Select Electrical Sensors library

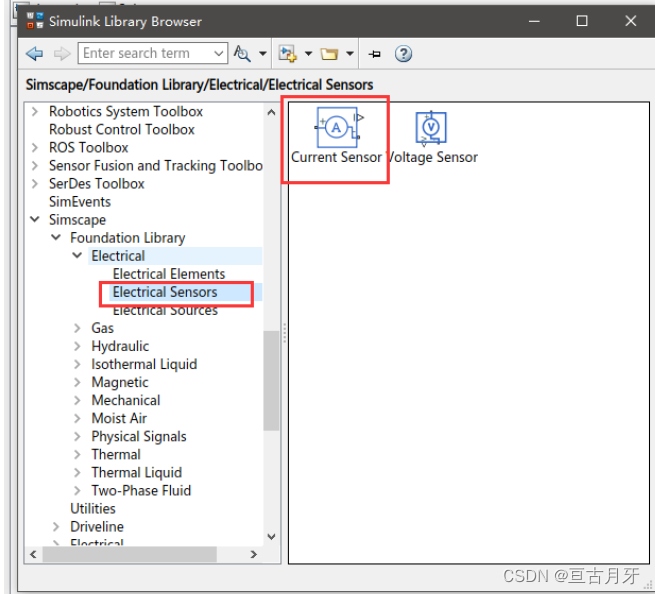pyautogui.click(x=165, y=292)
